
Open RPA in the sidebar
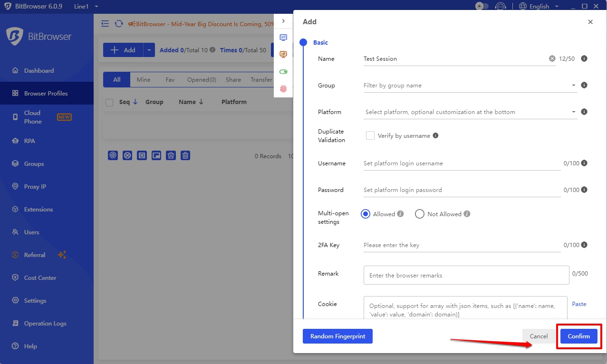point(47,141)
